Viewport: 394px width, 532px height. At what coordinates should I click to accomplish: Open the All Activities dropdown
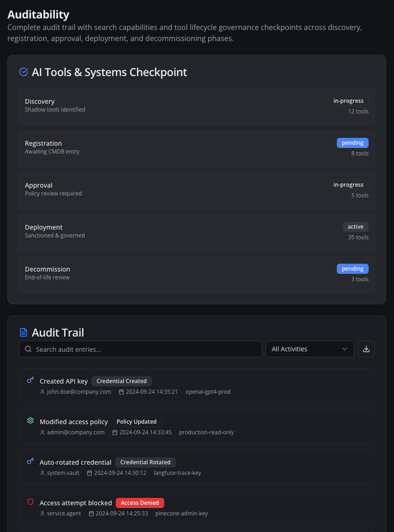[310, 349]
